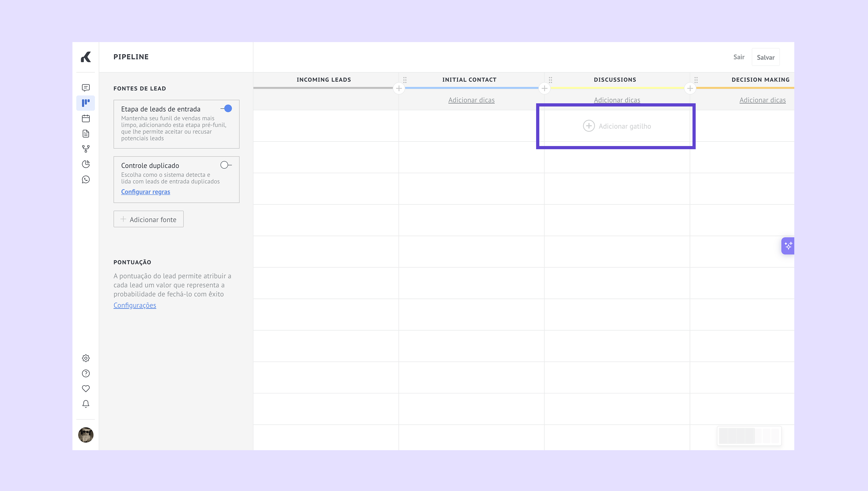Click Adicionar gatilho in Discussions column

[617, 126]
